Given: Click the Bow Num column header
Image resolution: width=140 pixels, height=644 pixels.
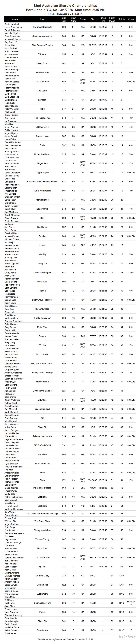Looking at the screenshot, I should 73,19.
